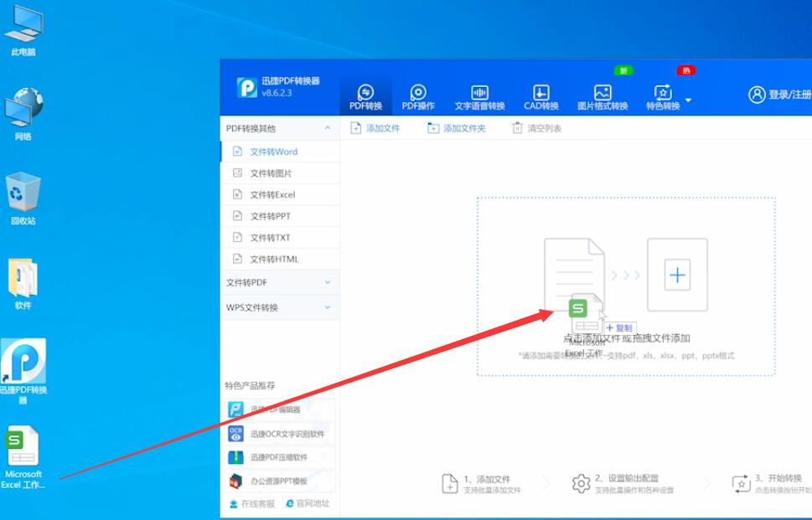Viewport: 812px width, 520px height.
Task: Select 文件转PPT in the sidebar
Action: pyautogui.click(x=280, y=216)
